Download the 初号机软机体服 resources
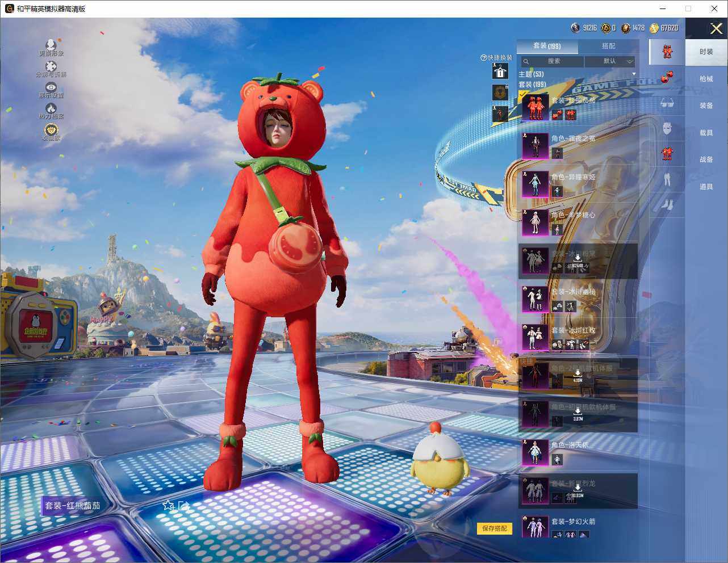The image size is (728, 563). pyautogui.click(x=578, y=412)
